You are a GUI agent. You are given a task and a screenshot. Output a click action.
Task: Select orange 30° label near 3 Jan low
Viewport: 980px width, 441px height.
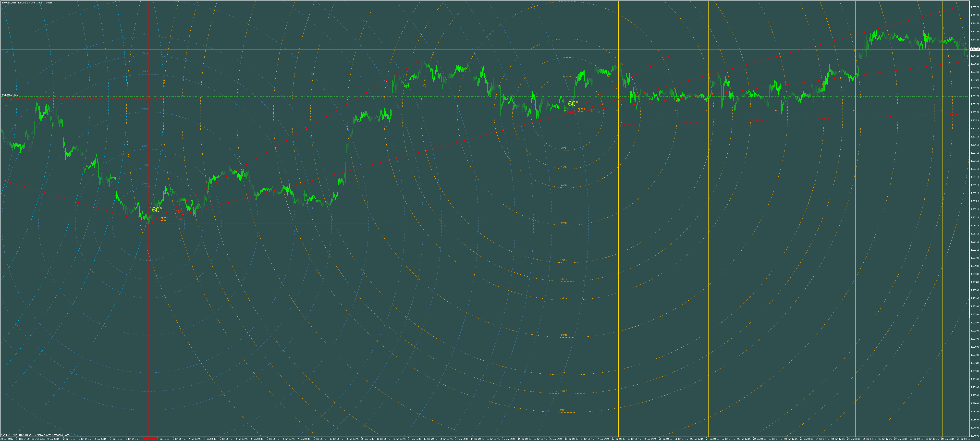point(164,219)
